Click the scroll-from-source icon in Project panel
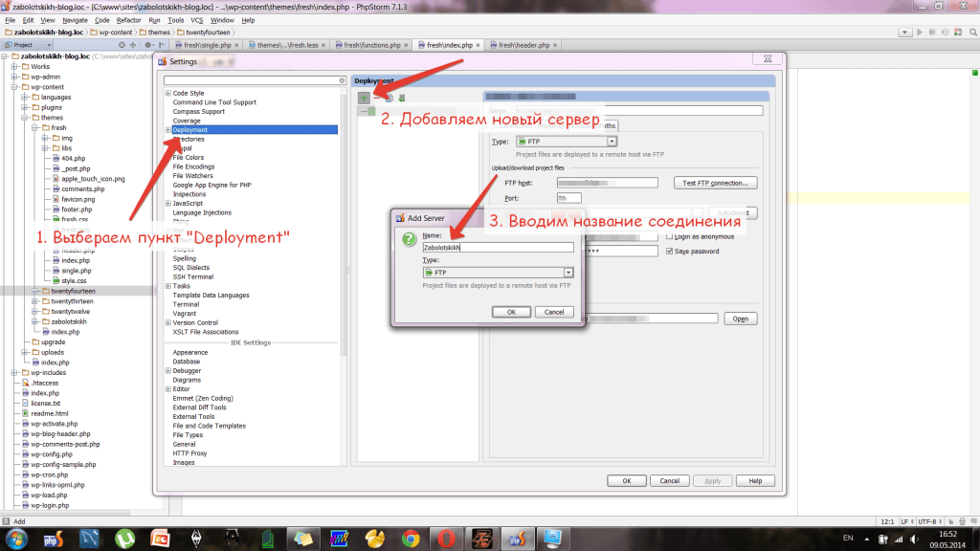Screen dimensions: 980x551 click(122, 45)
